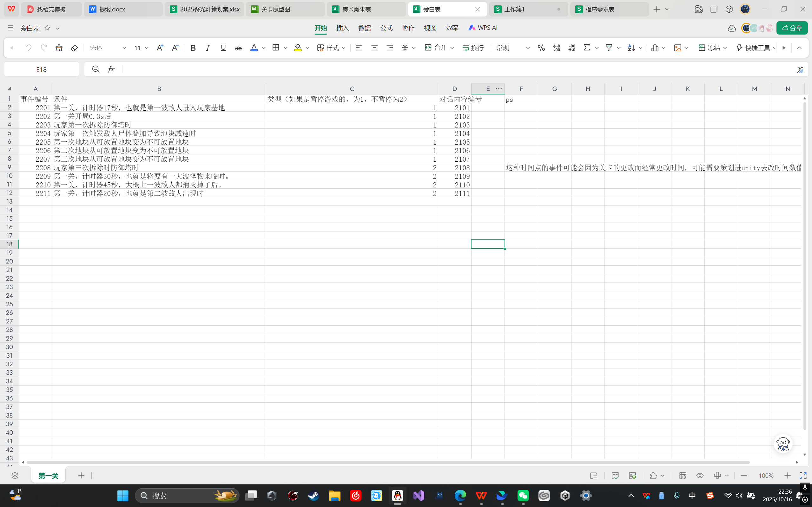Click the percent style icon

click(541, 48)
